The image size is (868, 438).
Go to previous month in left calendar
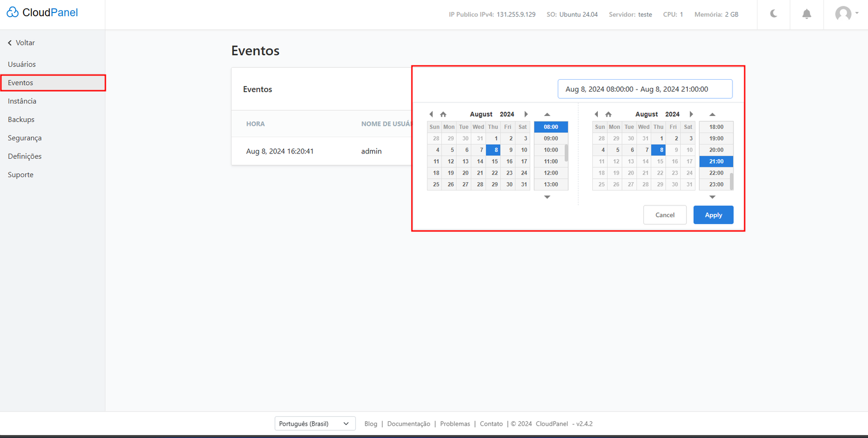click(x=431, y=114)
